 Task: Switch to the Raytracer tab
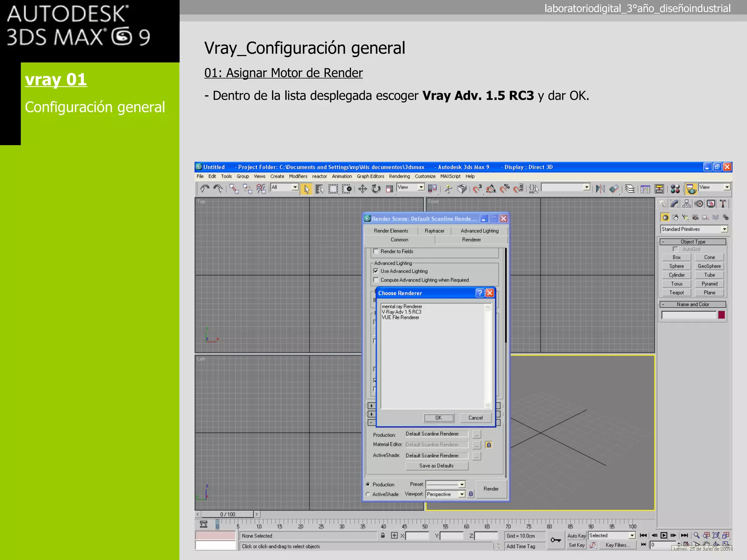coord(434,231)
